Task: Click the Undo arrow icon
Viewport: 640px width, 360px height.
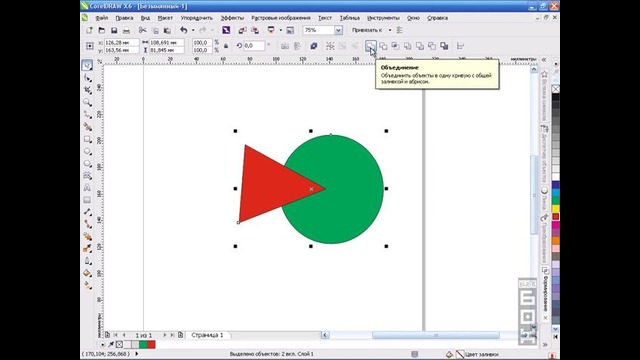Action: click(x=184, y=30)
